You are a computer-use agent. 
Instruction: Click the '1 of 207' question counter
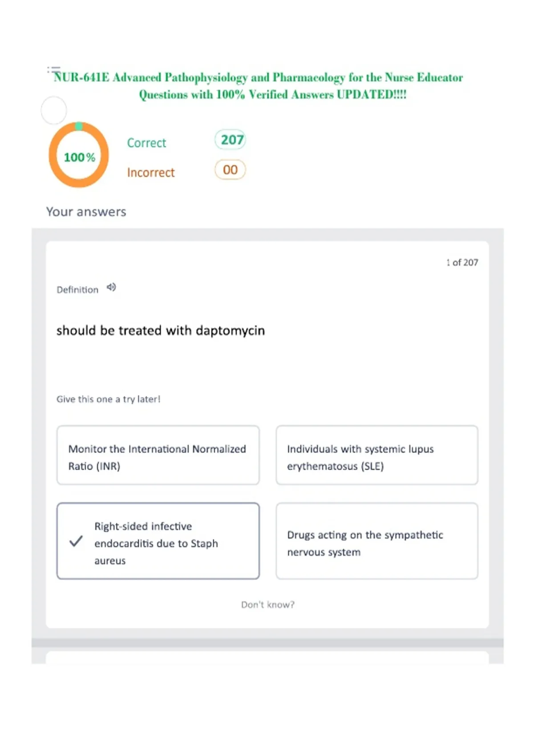coord(462,262)
